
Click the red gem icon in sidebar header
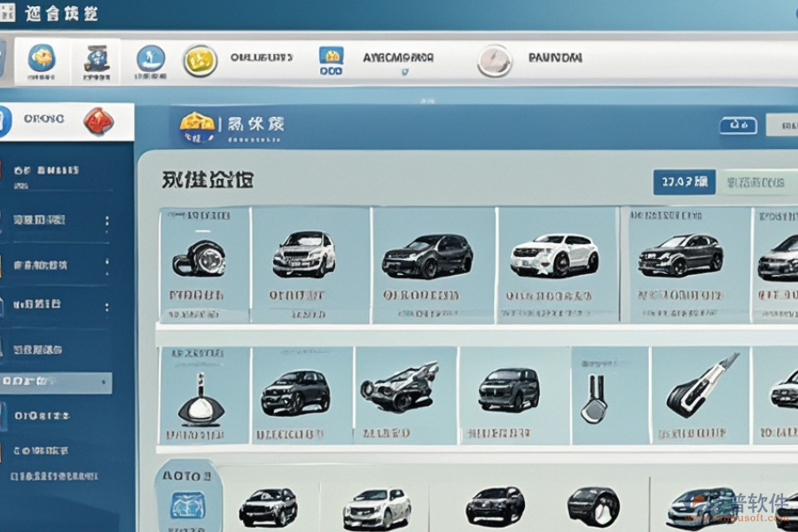point(98,121)
